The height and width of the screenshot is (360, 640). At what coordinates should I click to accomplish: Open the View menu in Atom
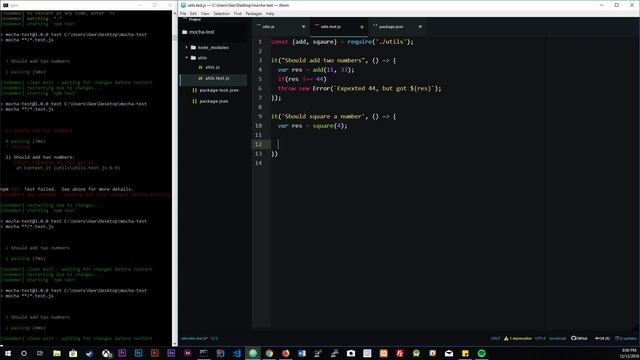pyautogui.click(x=205, y=13)
